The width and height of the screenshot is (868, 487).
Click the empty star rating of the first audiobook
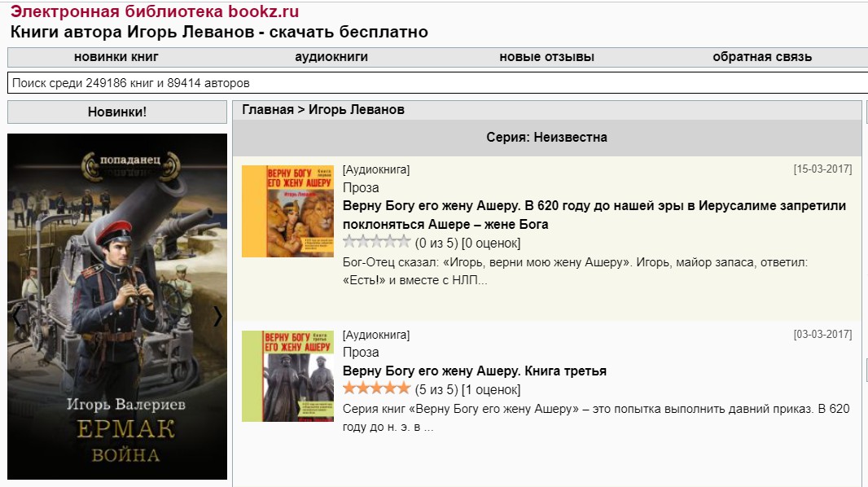(x=376, y=242)
